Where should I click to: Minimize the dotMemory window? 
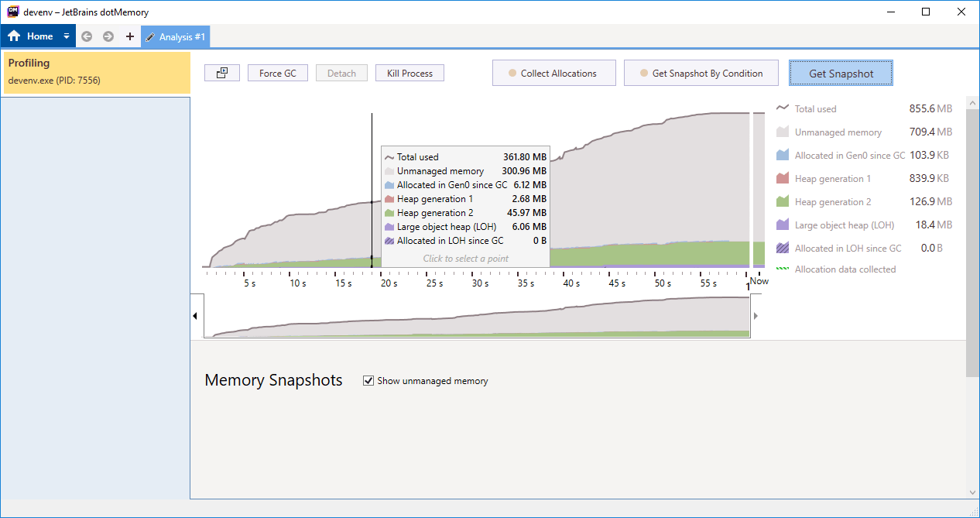[890, 12]
